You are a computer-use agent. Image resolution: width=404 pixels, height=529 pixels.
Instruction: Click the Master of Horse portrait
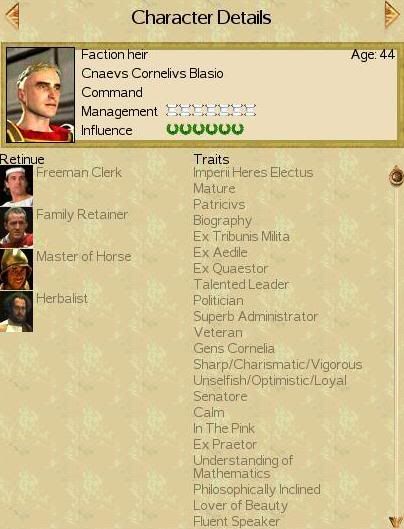(17, 270)
